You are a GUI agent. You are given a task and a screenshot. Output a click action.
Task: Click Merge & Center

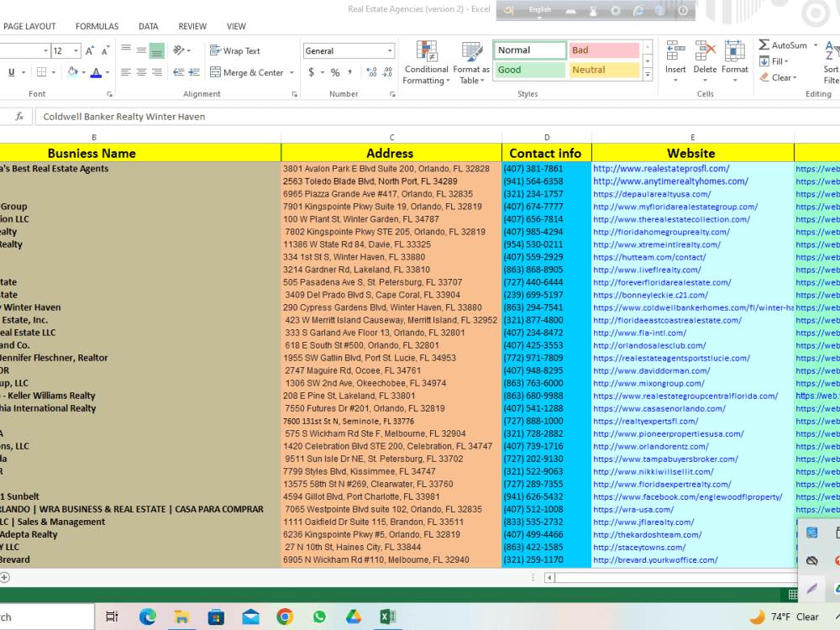pyautogui.click(x=247, y=72)
